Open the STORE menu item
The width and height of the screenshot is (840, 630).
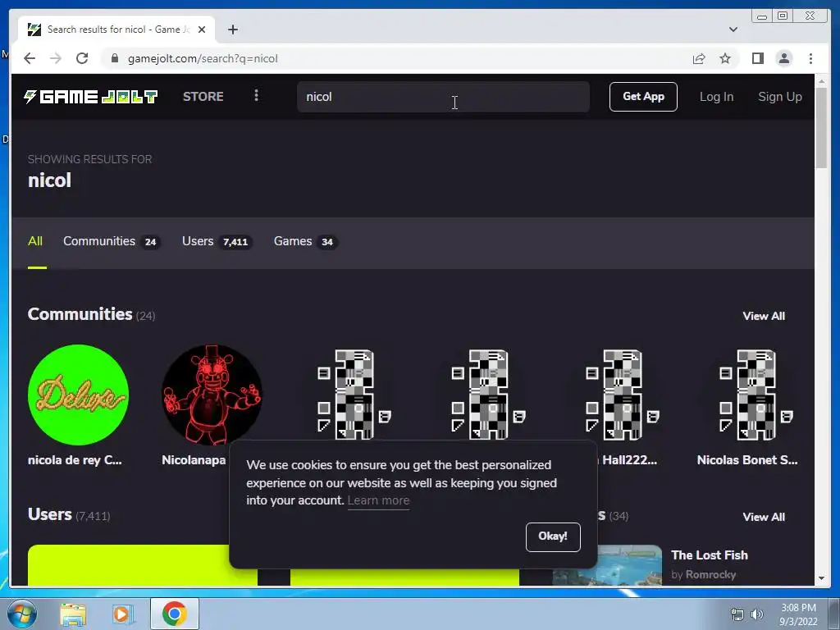click(203, 97)
